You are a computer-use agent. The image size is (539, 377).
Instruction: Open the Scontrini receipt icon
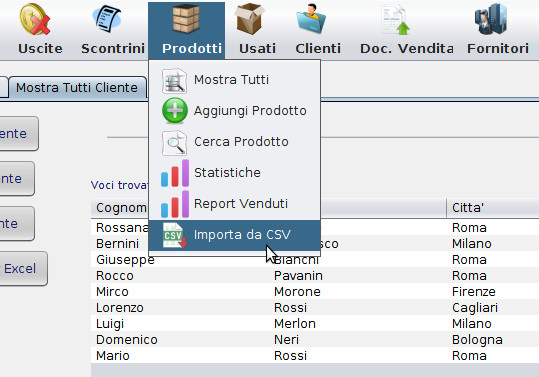(107, 20)
